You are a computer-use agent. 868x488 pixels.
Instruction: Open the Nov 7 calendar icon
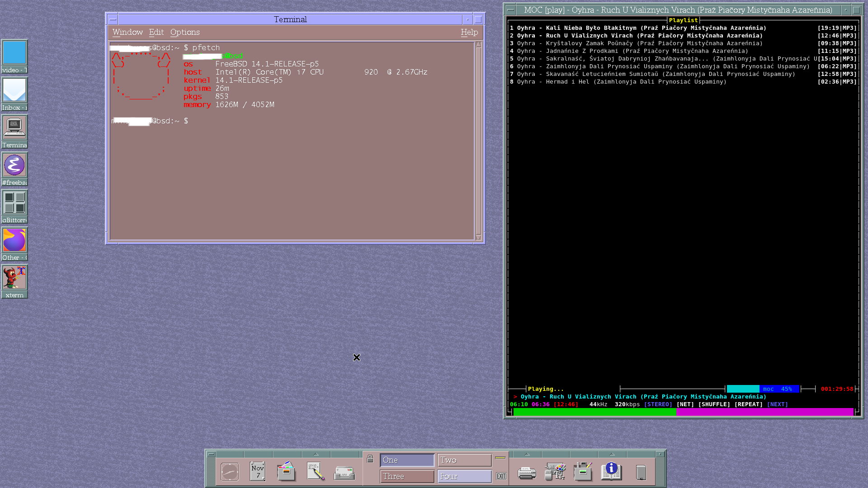tap(258, 471)
